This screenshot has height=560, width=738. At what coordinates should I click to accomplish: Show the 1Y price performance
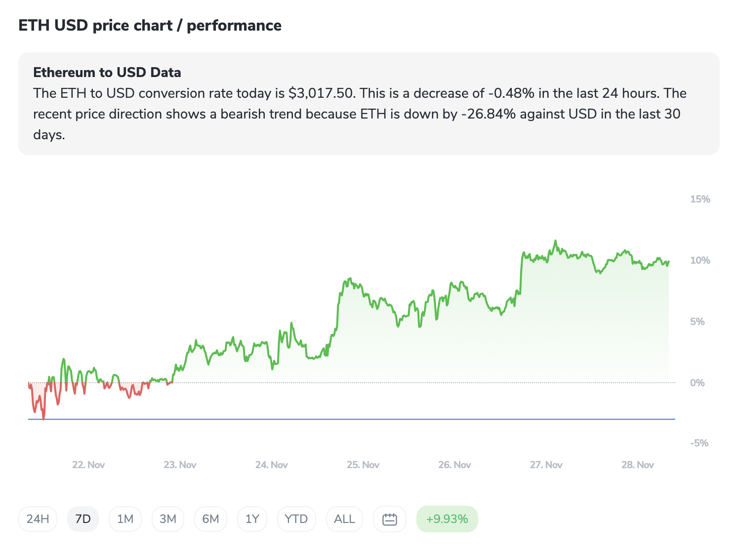click(x=252, y=519)
